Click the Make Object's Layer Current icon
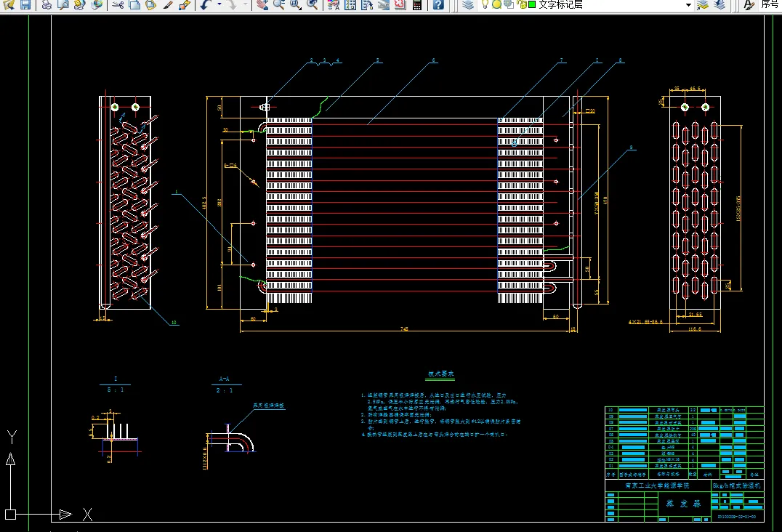 pos(703,4)
